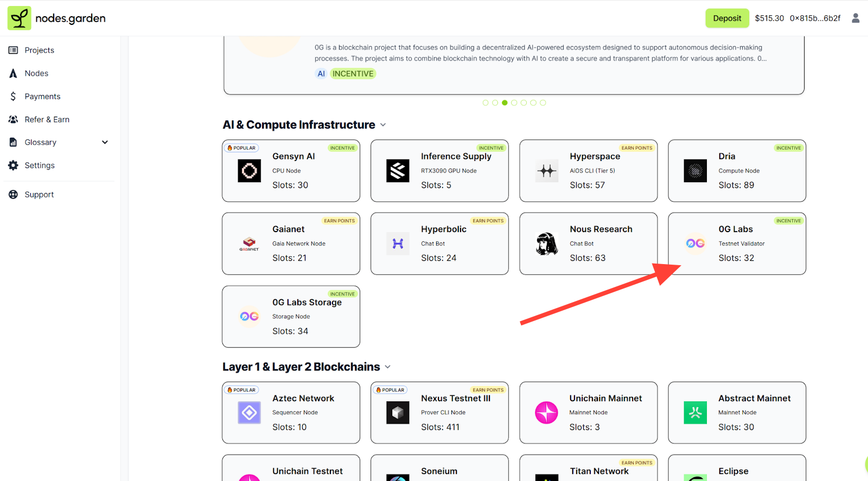Click the 0G Labs Storage logo icon
The width and height of the screenshot is (868, 481).
[x=250, y=316]
